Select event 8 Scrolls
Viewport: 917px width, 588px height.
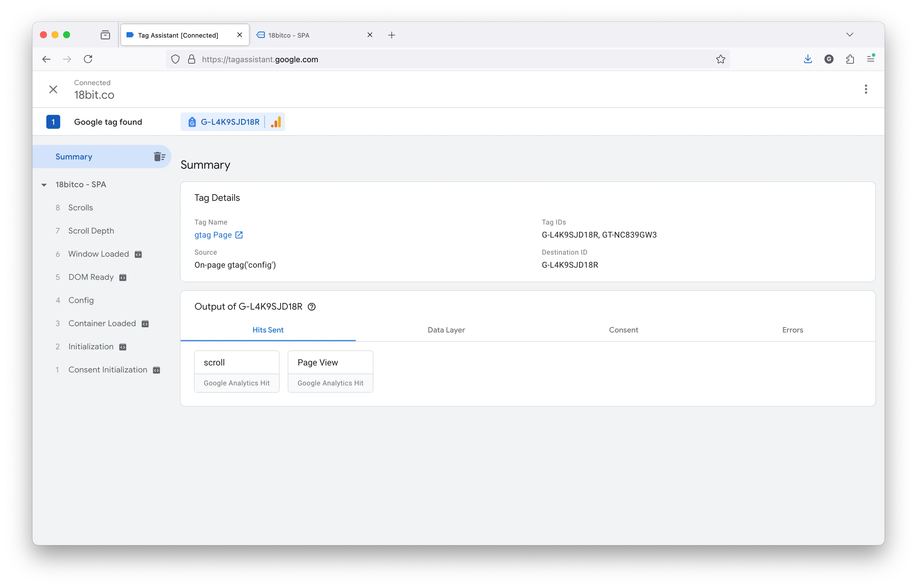80,208
